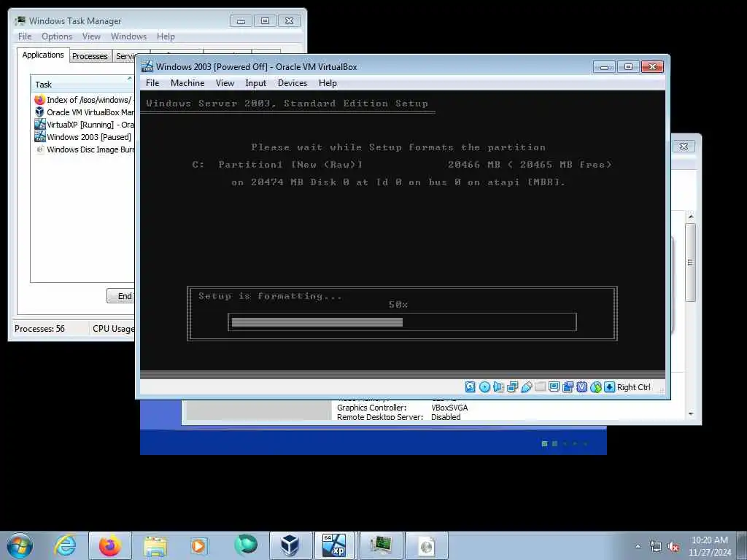Click the optical disc drive status icon
Screen dimensions: 747x560
point(484,387)
